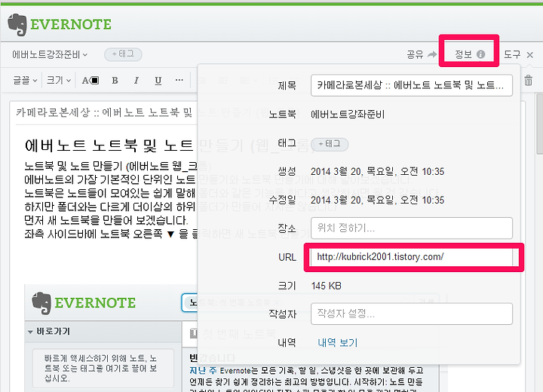
Task: Close the note with the X icon
Action: point(530,55)
